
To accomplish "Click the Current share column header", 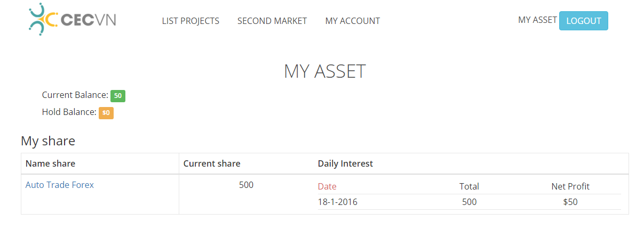I will (212, 163).
